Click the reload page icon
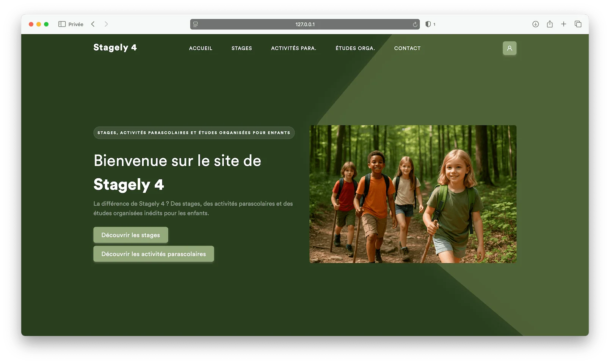The width and height of the screenshot is (610, 364). (415, 24)
